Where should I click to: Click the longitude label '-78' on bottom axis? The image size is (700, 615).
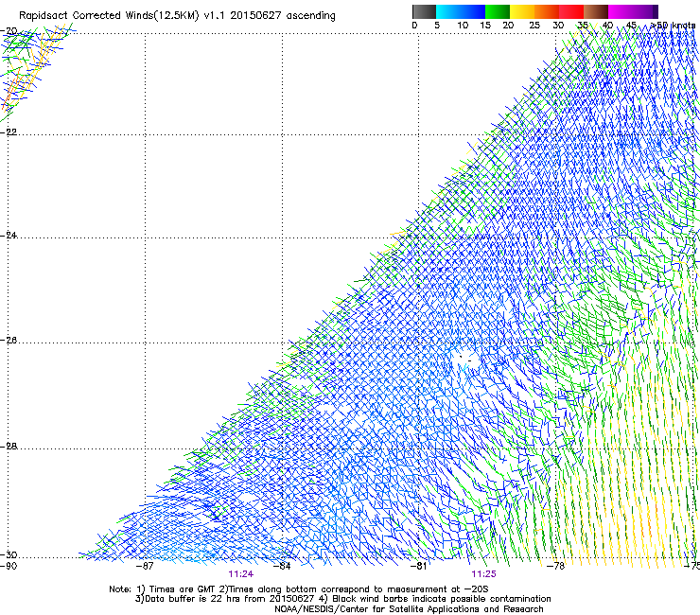coord(556,566)
